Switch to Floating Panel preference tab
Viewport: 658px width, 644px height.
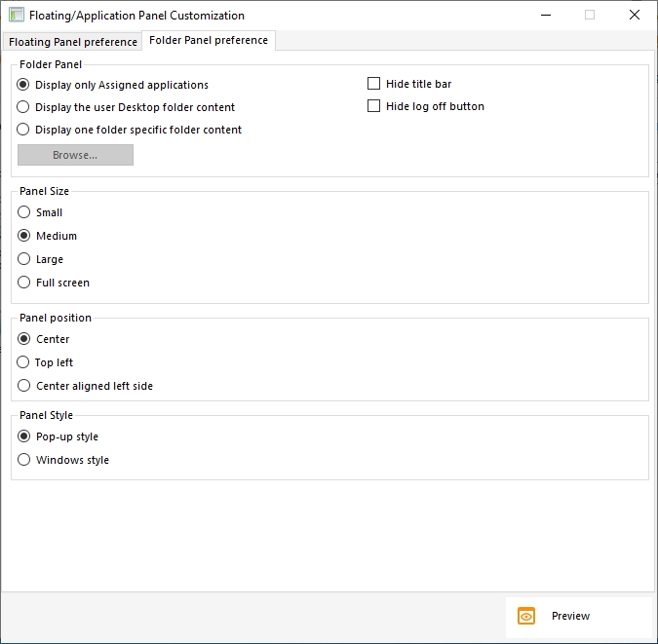point(73,42)
